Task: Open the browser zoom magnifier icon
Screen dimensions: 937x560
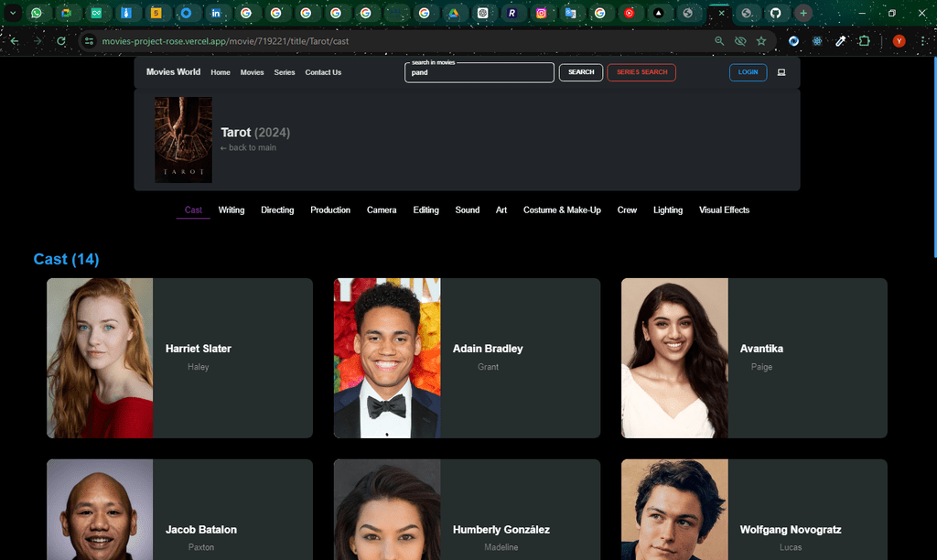Action: point(719,41)
